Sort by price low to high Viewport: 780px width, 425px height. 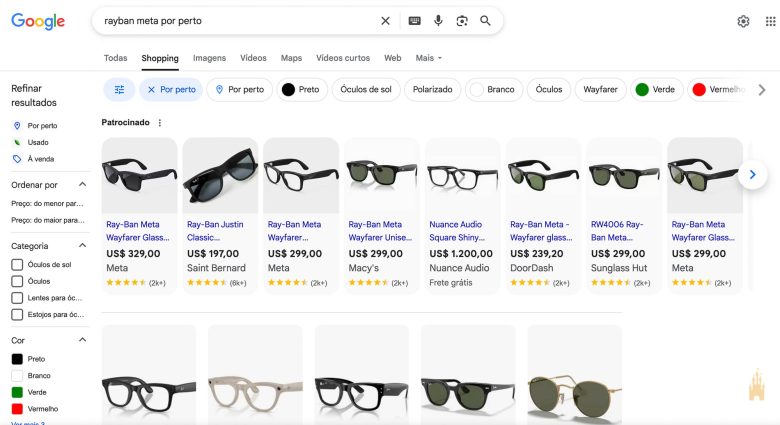click(x=47, y=204)
